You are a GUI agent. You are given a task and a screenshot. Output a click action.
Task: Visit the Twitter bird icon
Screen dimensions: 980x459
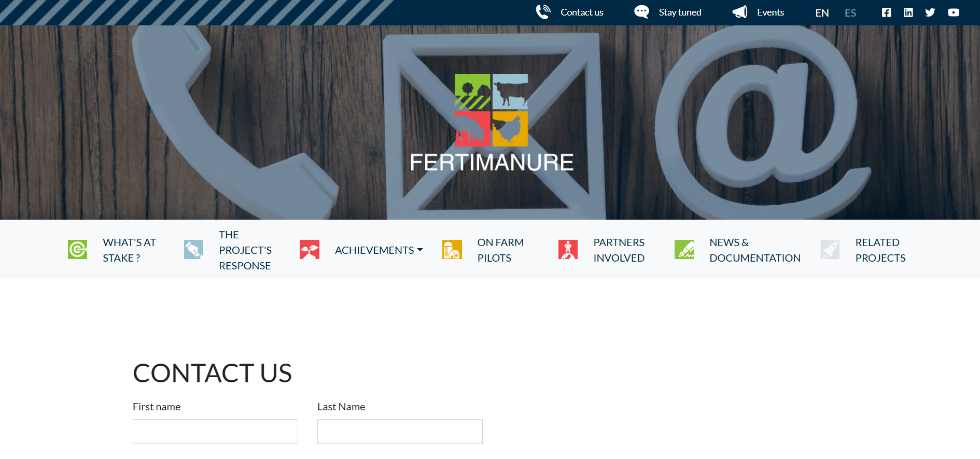(x=930, y=12)
